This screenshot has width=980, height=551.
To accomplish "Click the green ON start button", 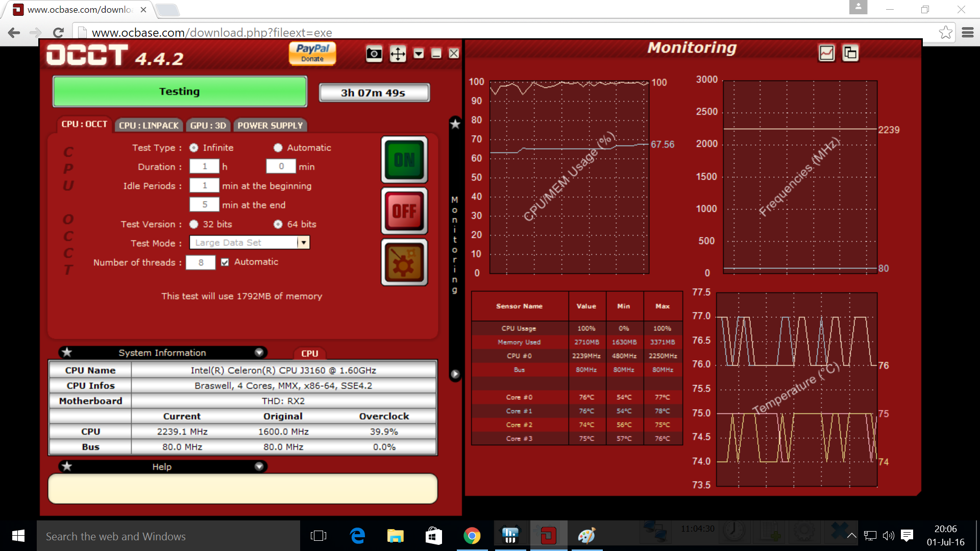I will tap(404, 160).
